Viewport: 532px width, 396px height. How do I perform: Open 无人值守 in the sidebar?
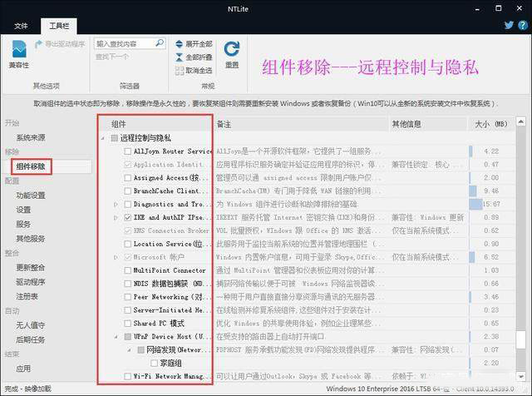click(31, 325)
